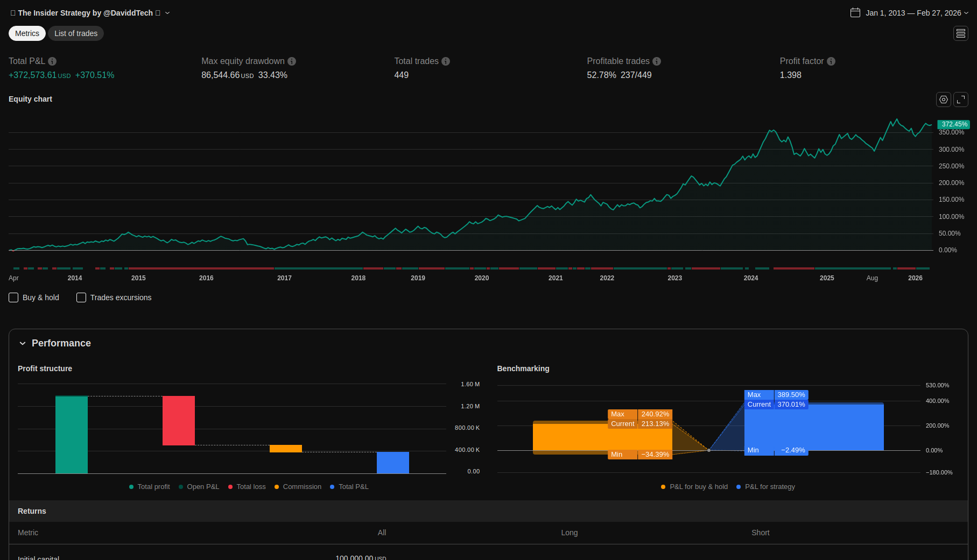977x560 pixels.
Task: Click info icon beside Profitable trades
Action: [x=657, y=61]
